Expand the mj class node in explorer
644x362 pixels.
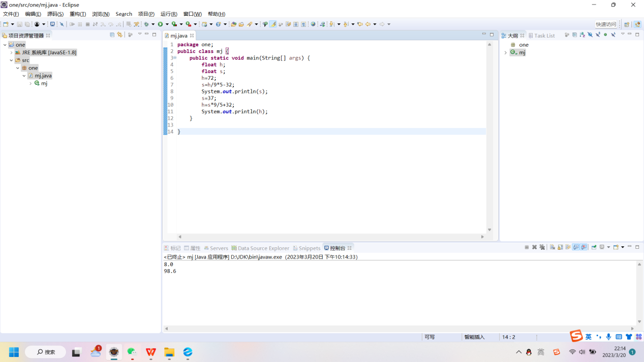[30, 83]
